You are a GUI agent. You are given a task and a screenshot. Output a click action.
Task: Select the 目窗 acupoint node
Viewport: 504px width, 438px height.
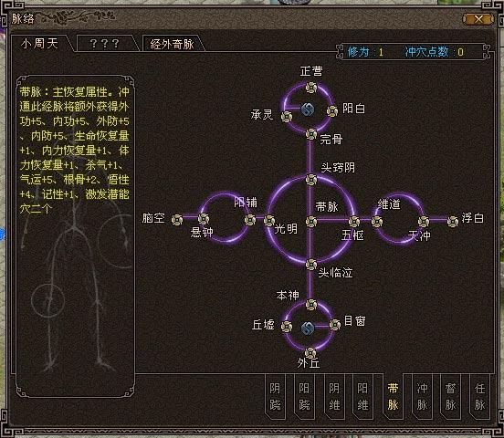[x=335, y=325]
